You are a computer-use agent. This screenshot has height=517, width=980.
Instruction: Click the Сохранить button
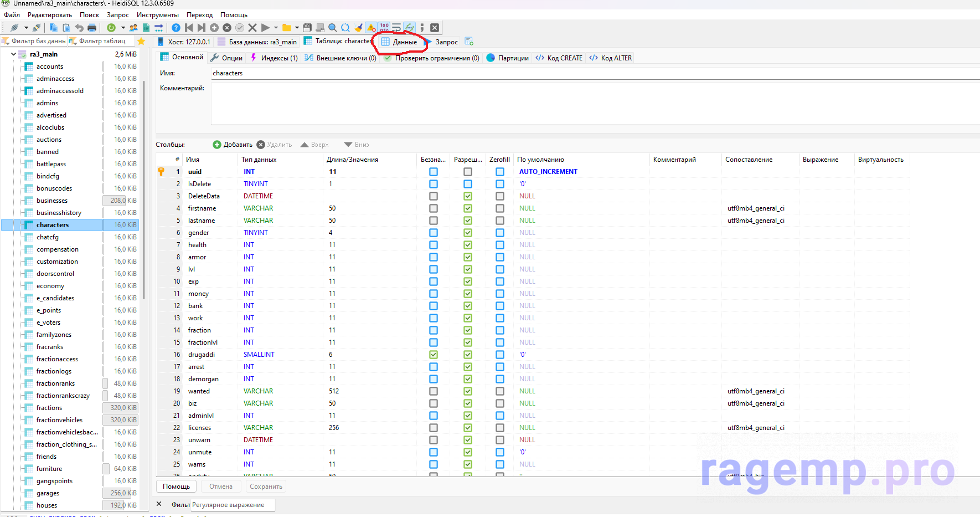[x=266, y=487]
